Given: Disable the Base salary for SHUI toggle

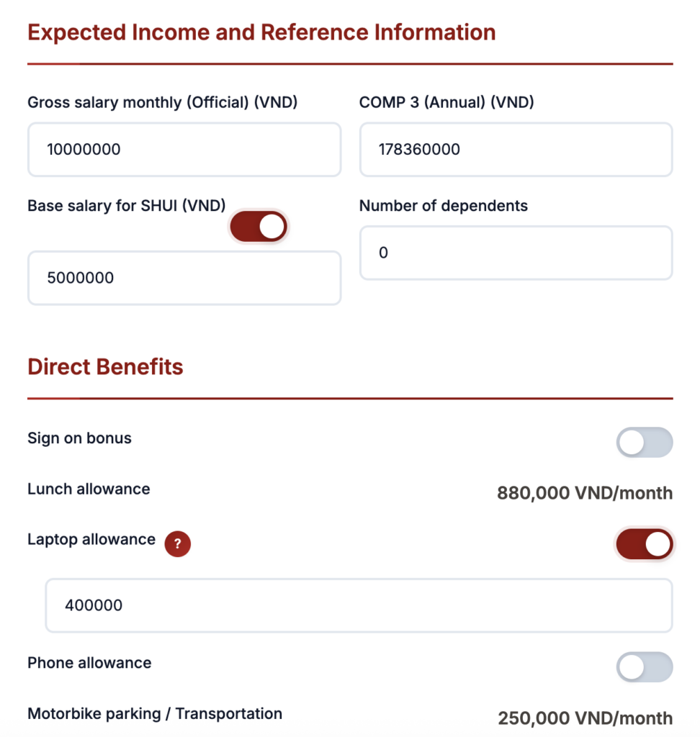Looking at the screenshot, I should click(x=259, y=227).
